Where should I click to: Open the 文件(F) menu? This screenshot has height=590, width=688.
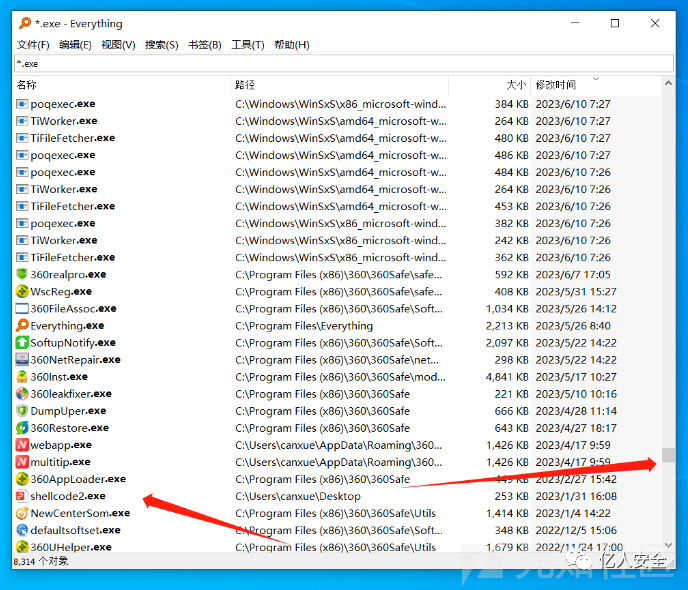pos(33,45)
